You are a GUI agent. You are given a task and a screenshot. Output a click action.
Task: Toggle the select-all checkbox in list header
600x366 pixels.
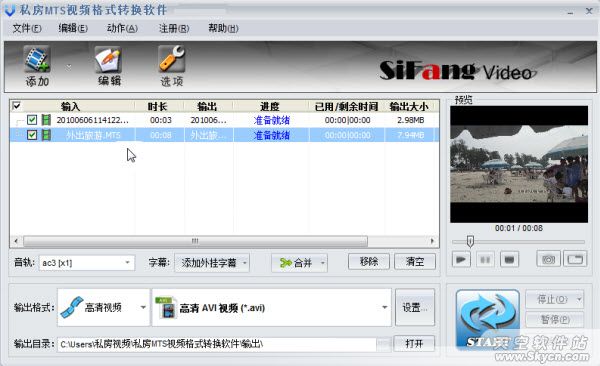click(16, 106)
